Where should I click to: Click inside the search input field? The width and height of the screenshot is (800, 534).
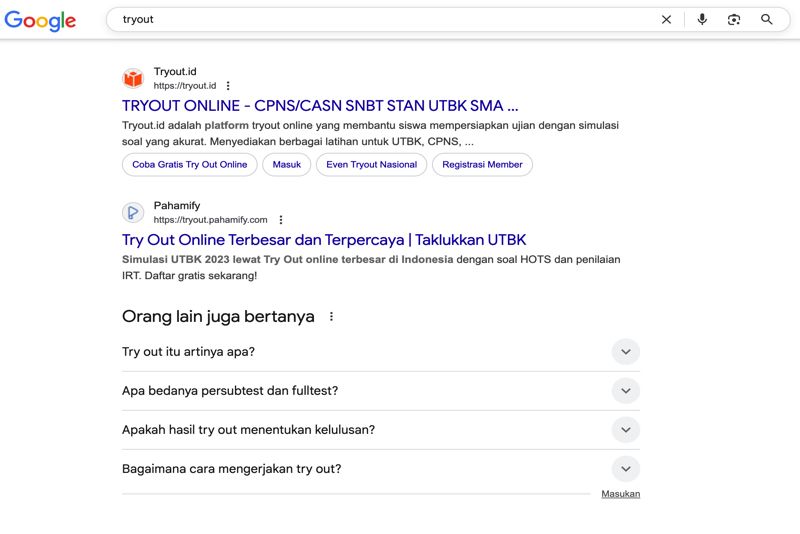click(x=380, y=20)
